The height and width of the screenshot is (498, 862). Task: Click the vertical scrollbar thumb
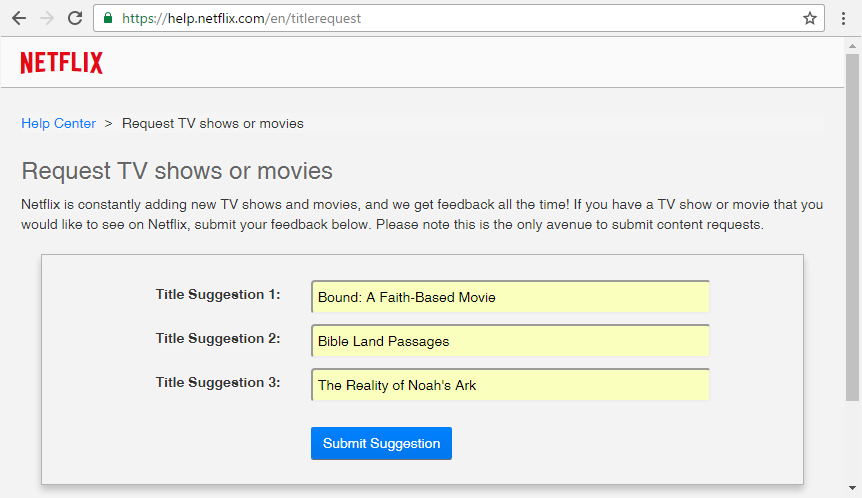coord(853,228)
